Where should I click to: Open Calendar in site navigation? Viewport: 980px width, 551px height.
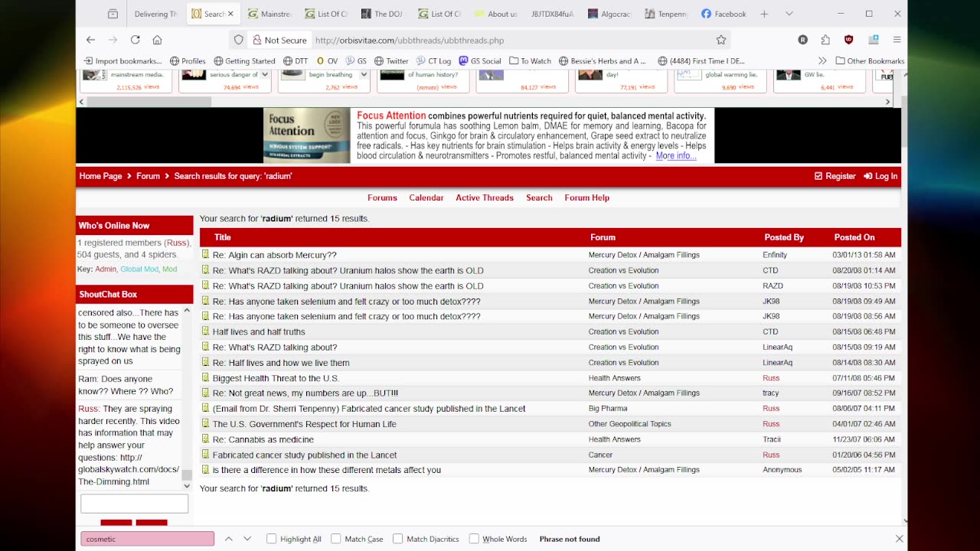[426, 197]
